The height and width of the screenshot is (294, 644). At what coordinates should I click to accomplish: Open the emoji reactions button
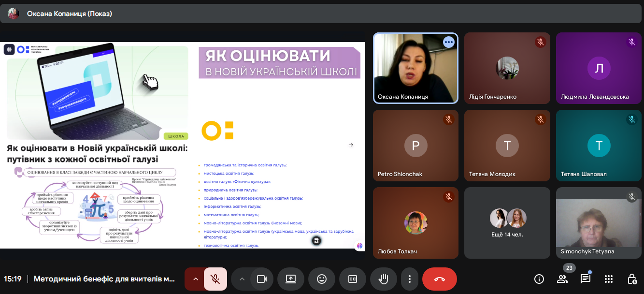321,279
